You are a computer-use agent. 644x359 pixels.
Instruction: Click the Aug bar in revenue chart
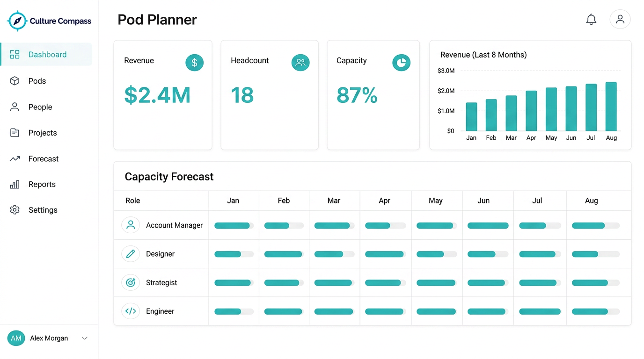(x=611, y=107)
